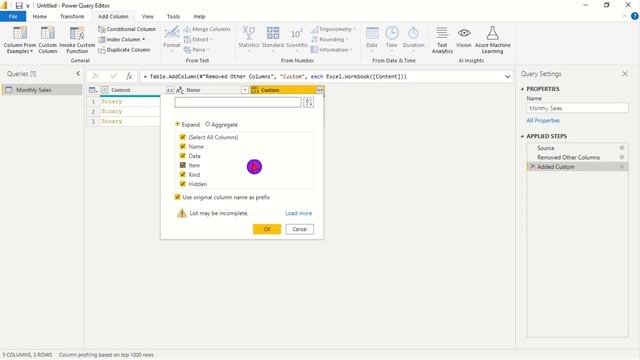Screen dimensions: 640x360
Task: Open Index Column dropdown
Action: tap(144, 40)
